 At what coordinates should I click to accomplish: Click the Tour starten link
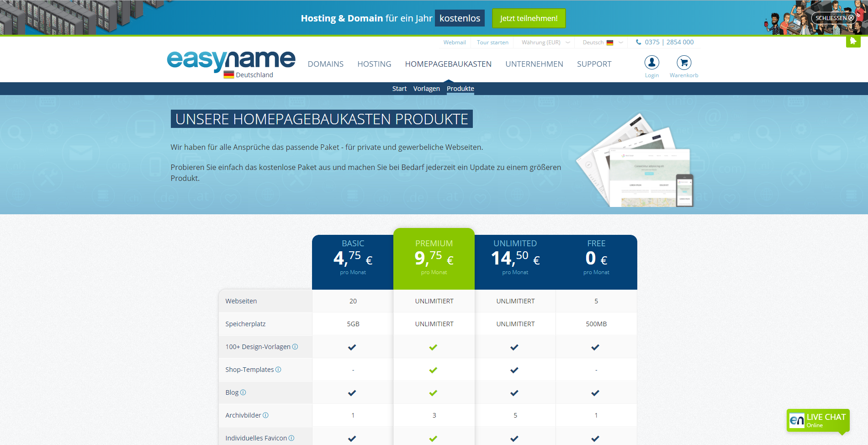(492, 42)
